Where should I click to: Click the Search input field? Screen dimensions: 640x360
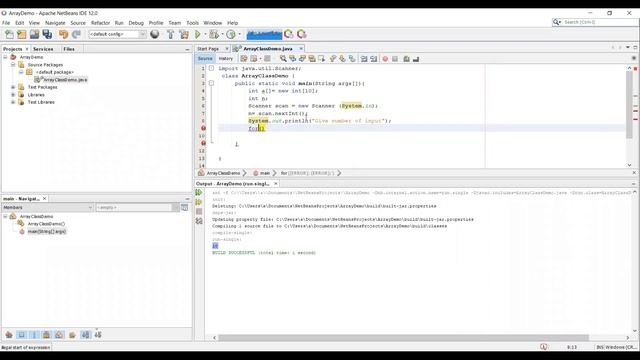[600, 22]
